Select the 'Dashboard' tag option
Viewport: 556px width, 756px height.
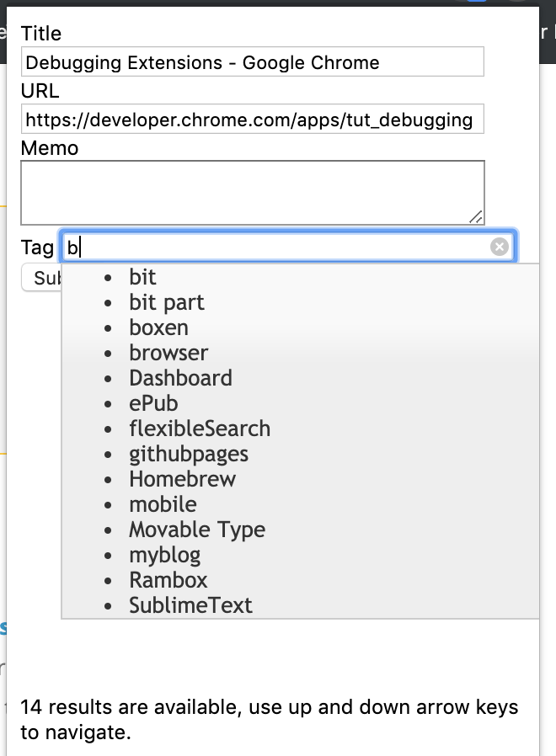[180, 378]
